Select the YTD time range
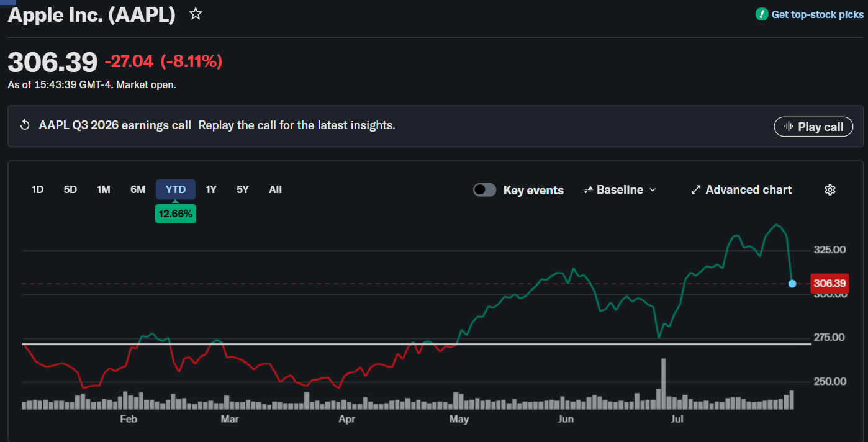This screenshot has width=868, height=442. pos(176,190)
